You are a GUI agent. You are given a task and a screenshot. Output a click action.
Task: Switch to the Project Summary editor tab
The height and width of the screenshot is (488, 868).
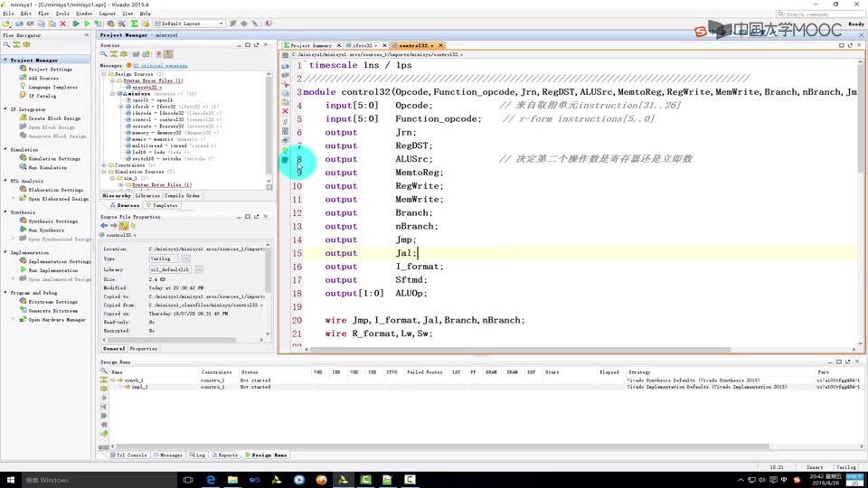tap(311, 45)
